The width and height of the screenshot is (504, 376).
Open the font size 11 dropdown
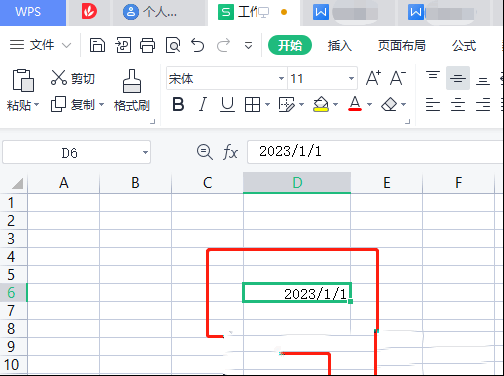(351, 79)
